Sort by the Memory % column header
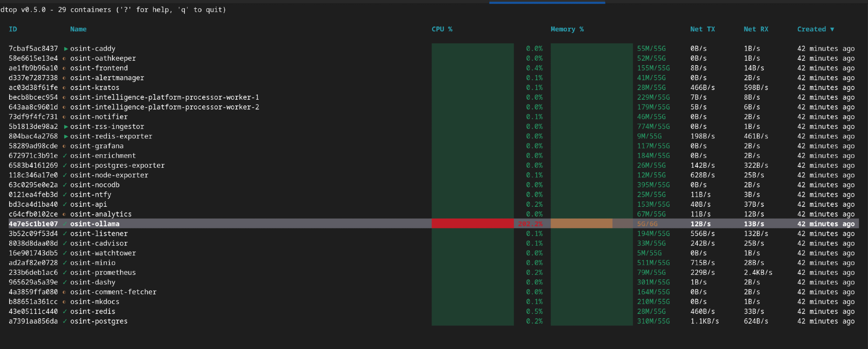 click(x=567, y=29)
